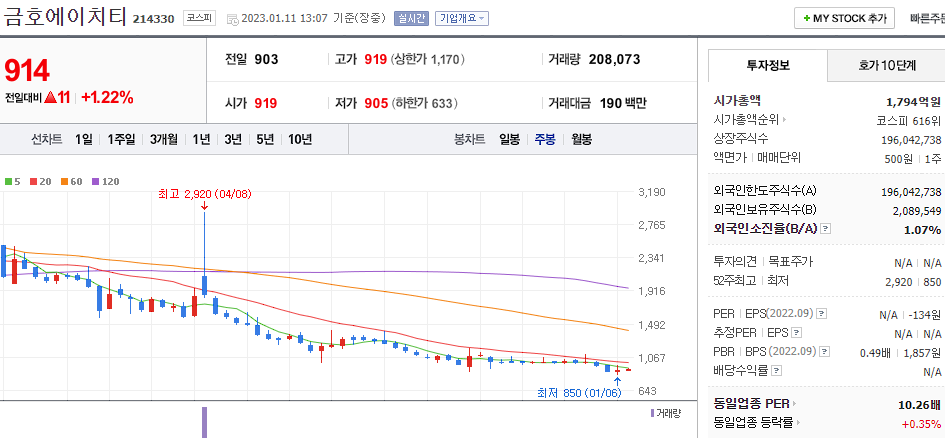Image resolution: width=945 pixels, height=438 pixels.
Task: Click the help icon next to 추정PER EPS
Action: coord(796,333)
